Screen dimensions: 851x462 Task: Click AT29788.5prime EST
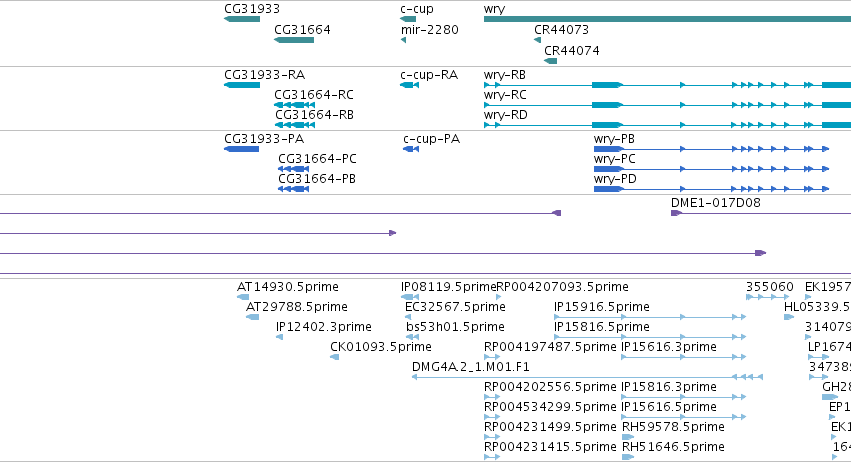click(x=252, y=317)
